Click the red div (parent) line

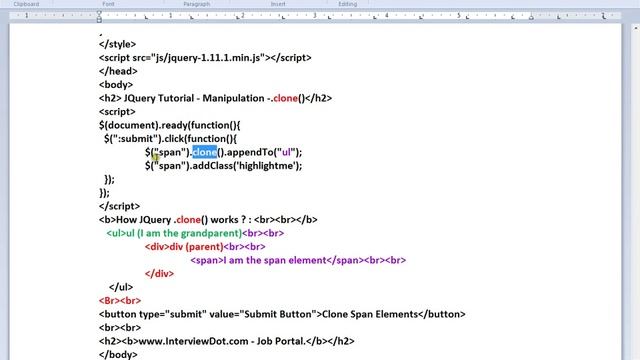(x=205, y=247)
